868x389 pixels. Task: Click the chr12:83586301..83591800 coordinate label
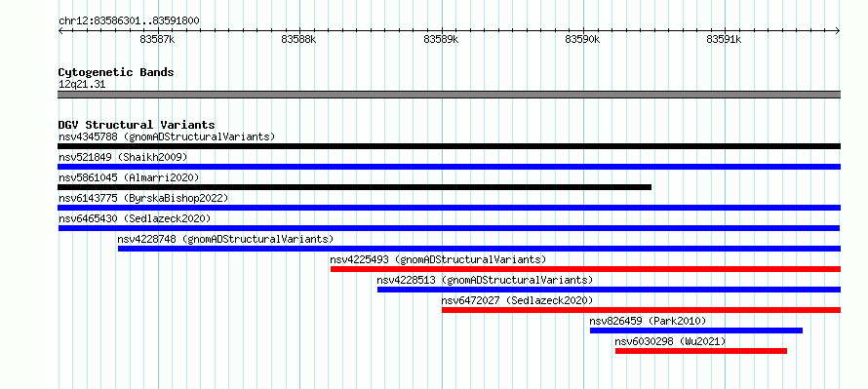[x=129, y=21]
